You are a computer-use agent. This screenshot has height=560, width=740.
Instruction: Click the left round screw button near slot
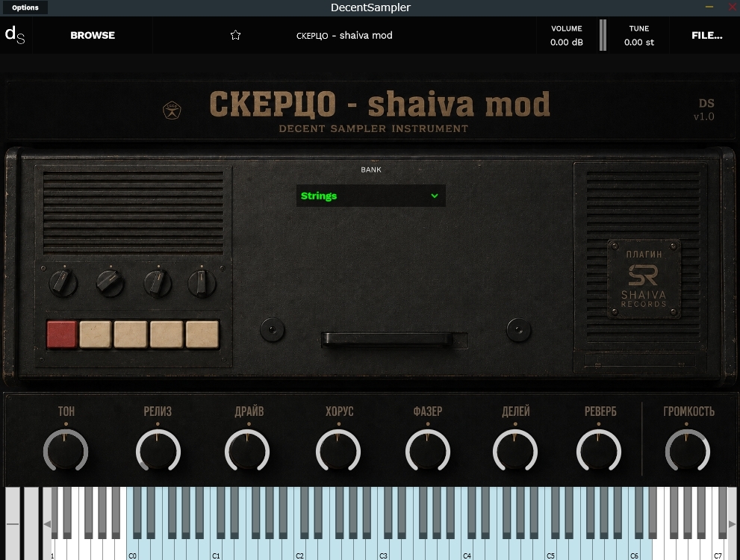[273, 329]
